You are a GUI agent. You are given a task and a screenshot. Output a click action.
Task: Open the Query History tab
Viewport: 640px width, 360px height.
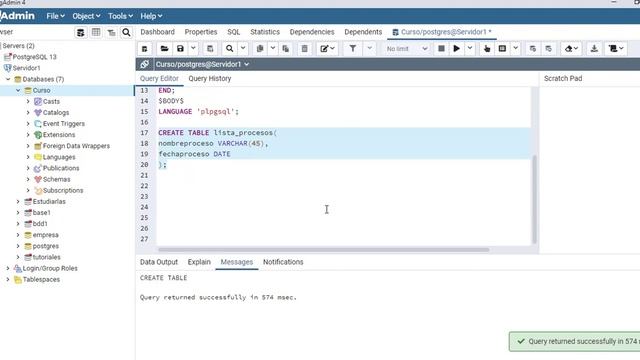(210, 78)
